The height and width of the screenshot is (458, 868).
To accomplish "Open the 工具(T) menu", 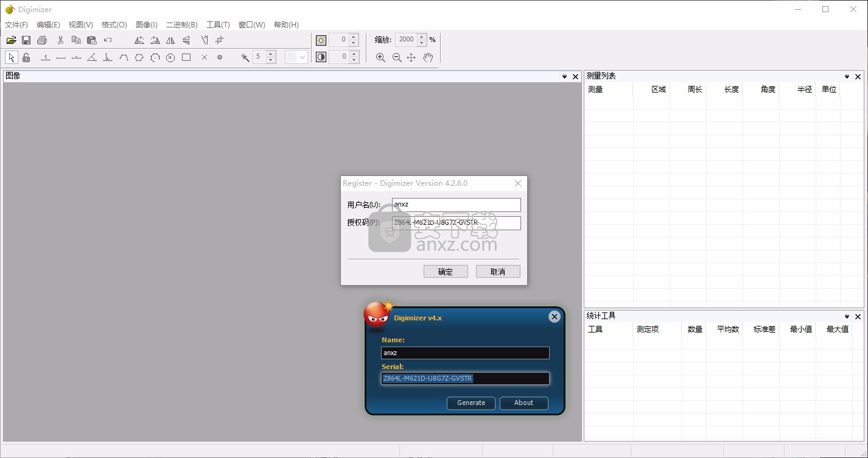I will point(218,25).
